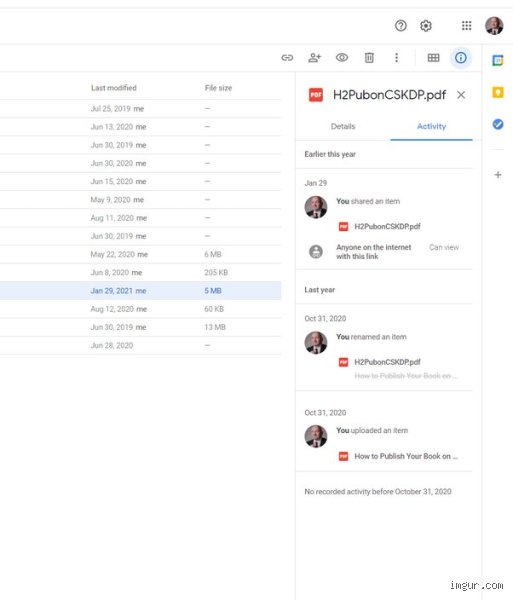
Task: Remove the file with the trash icon
Action: (369, 58)
